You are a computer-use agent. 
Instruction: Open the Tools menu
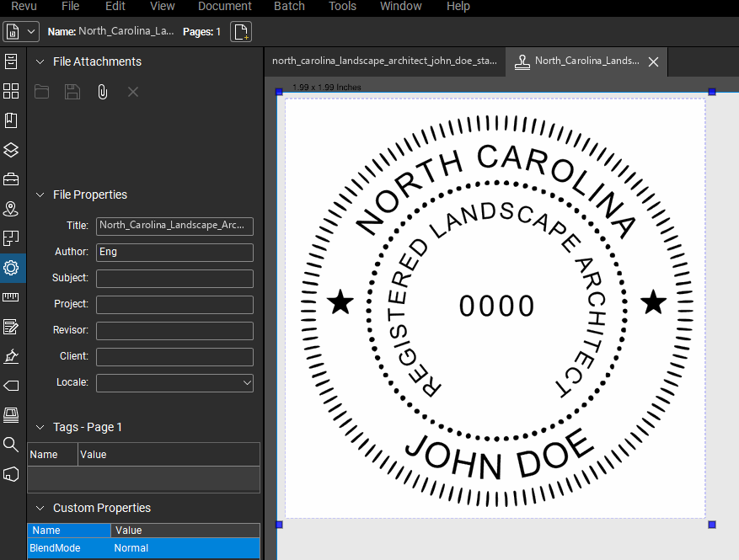342,6
